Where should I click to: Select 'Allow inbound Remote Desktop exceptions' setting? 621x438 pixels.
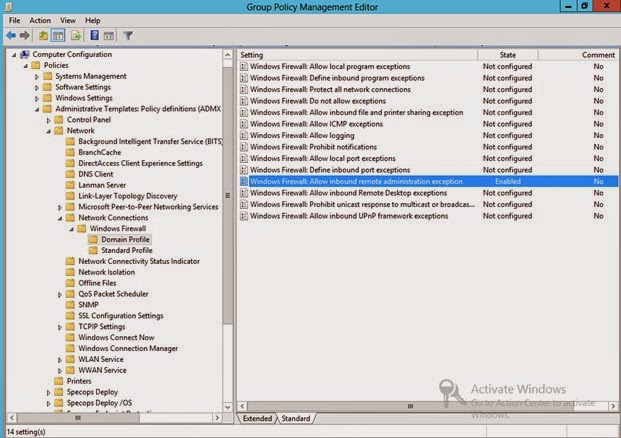coord(348,193)
